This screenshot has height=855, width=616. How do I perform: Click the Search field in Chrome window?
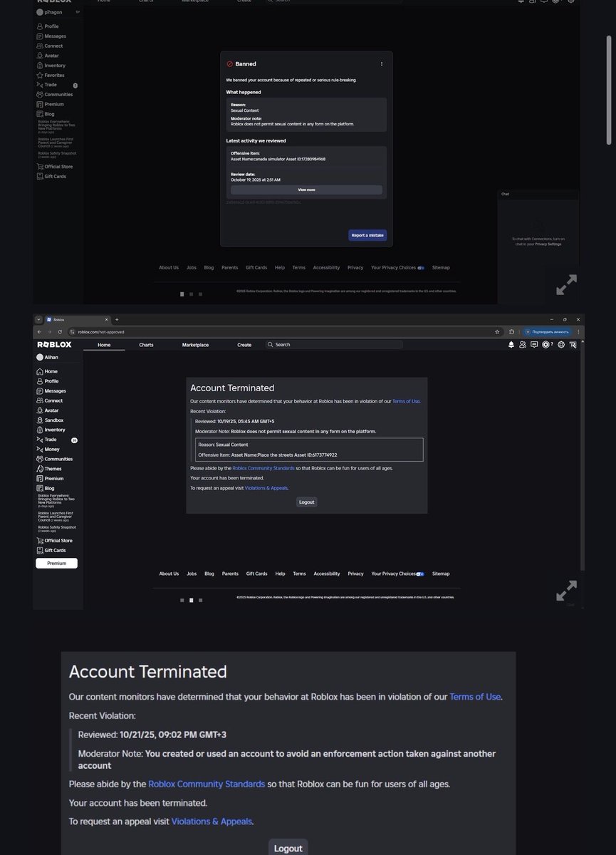tap(335, 345)
